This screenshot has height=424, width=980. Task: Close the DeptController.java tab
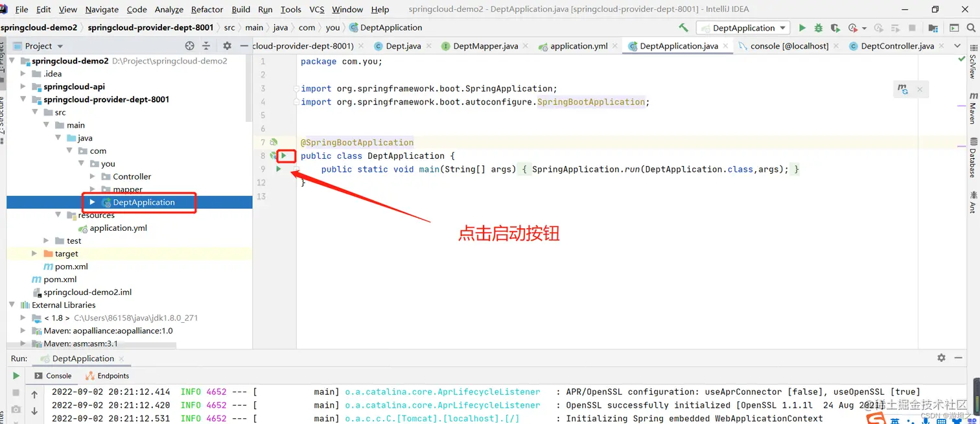tap(942, 46)
